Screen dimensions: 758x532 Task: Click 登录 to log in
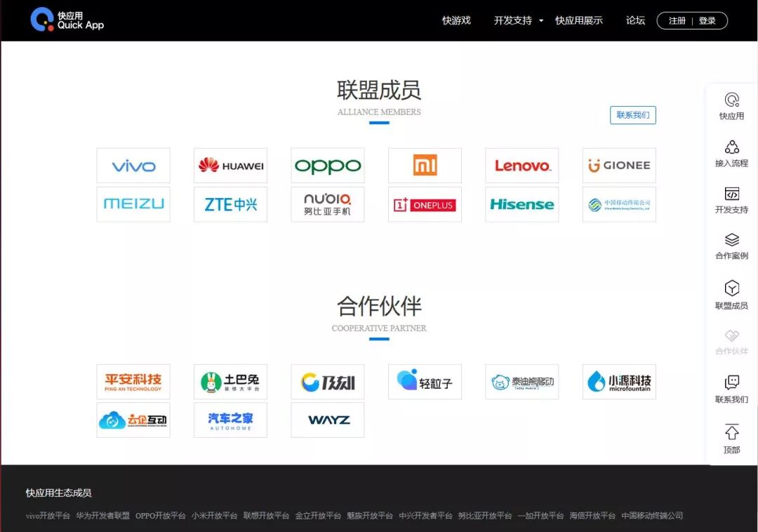(707, 21)
